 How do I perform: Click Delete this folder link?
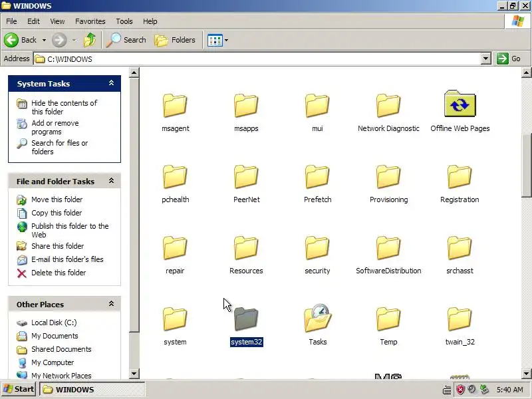coord(59,273)
